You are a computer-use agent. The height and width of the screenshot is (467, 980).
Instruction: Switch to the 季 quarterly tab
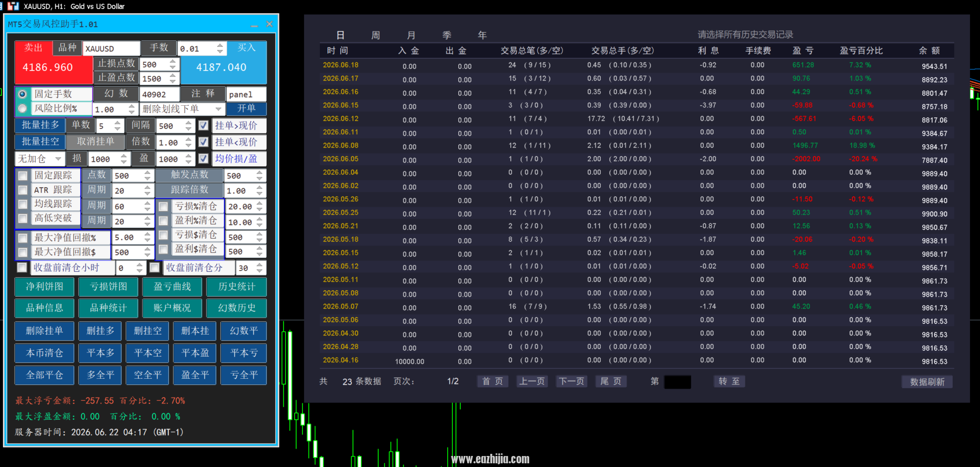click(x=447, y=35)
